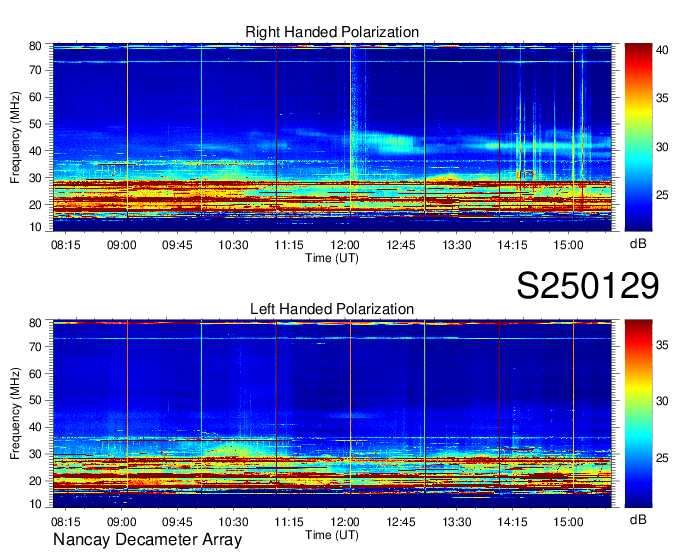Click the dB label under Left Handed colorbar
The width and height of the screenshot is (680, 552).
tap(638, 519)
